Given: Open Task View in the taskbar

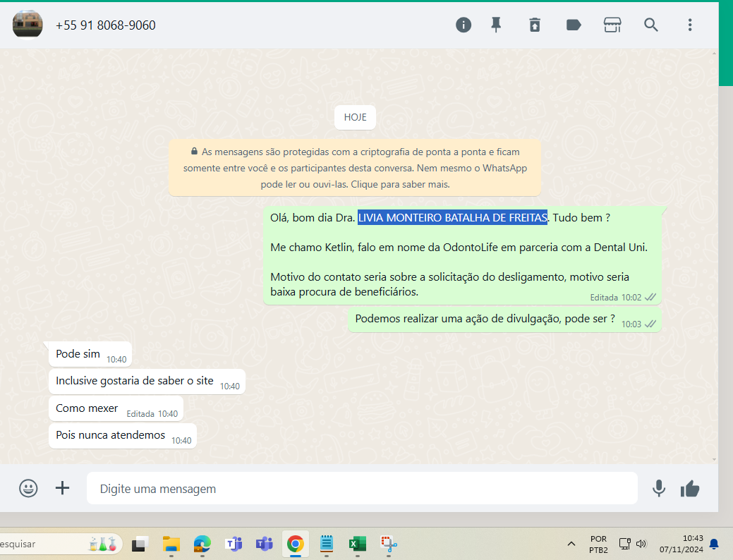Looking at the screenshot, I should [140, 544].
